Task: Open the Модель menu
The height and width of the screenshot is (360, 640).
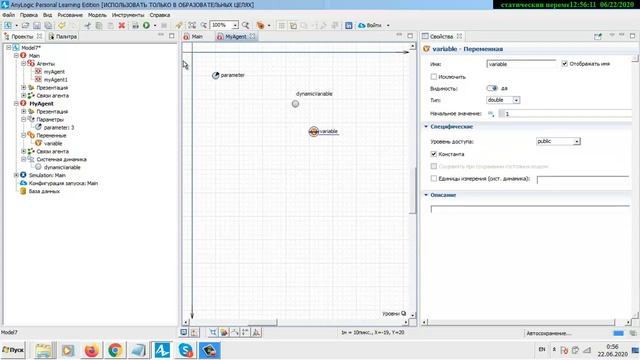Action: pos(97,15)
